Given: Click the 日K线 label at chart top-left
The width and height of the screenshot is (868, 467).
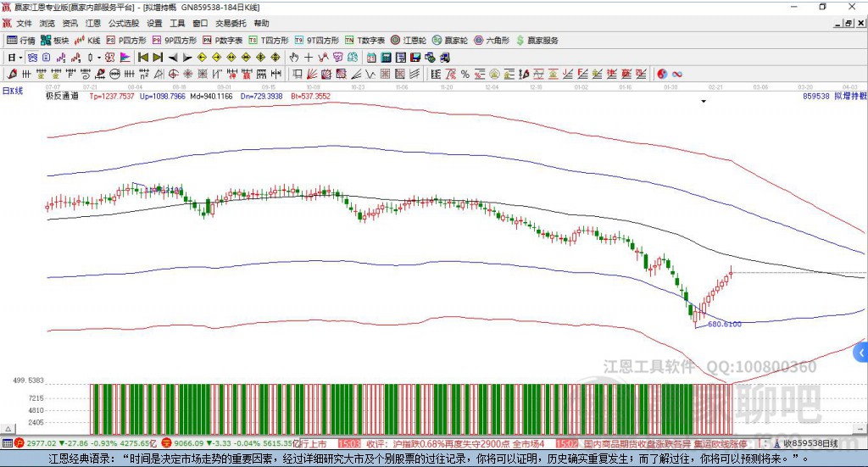Looking at the screenshot, I should (x=12, y=90).
